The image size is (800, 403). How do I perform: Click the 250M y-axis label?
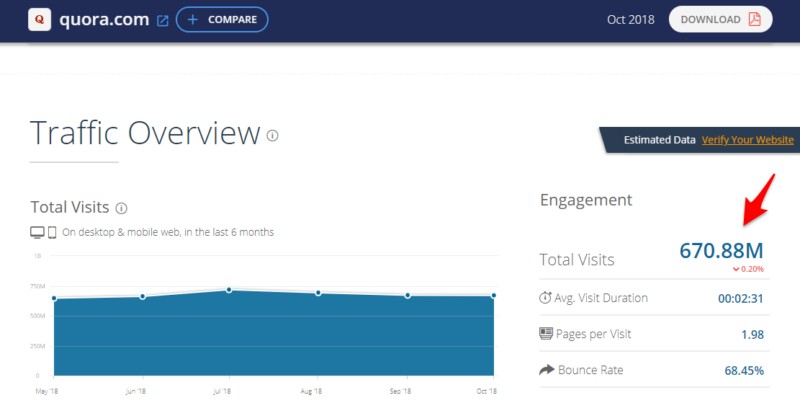point(40,346)
